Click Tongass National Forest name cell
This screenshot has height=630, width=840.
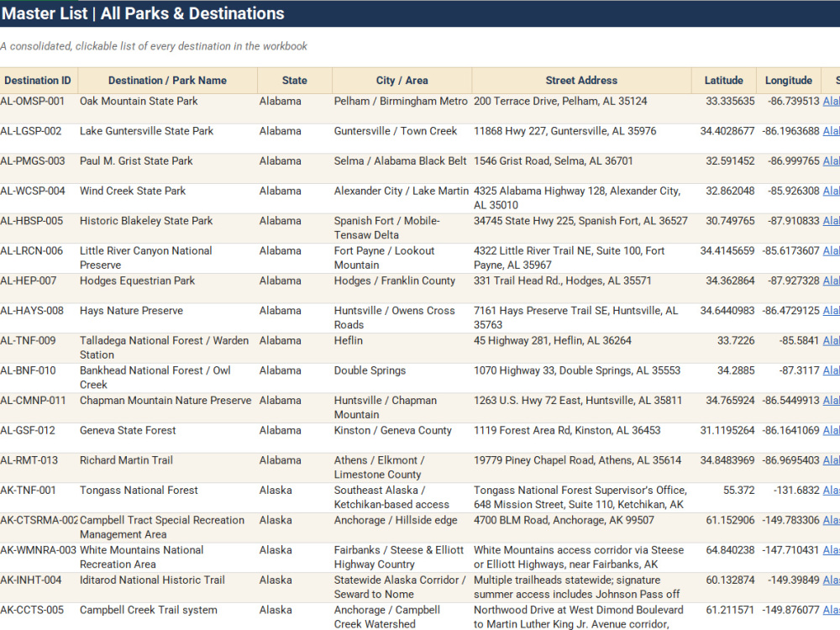168,499
